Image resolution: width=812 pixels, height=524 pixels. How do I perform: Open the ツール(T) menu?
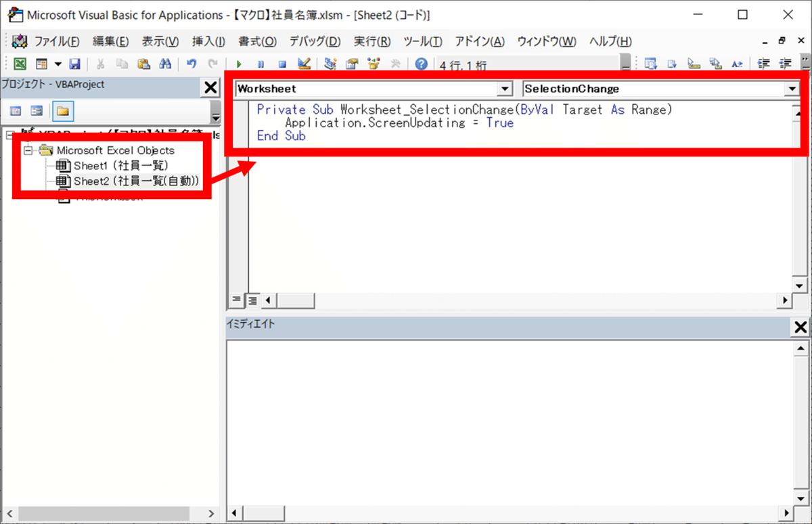coord(423,41)
